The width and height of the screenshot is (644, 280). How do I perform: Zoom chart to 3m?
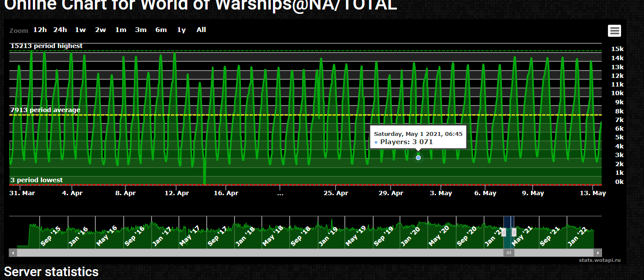tap(141, 30)
